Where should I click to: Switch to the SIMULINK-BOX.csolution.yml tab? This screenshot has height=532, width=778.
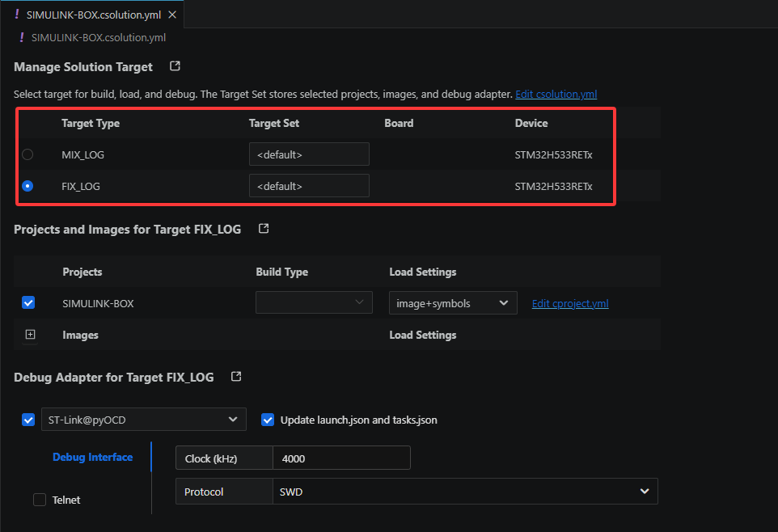pos(93,15)
